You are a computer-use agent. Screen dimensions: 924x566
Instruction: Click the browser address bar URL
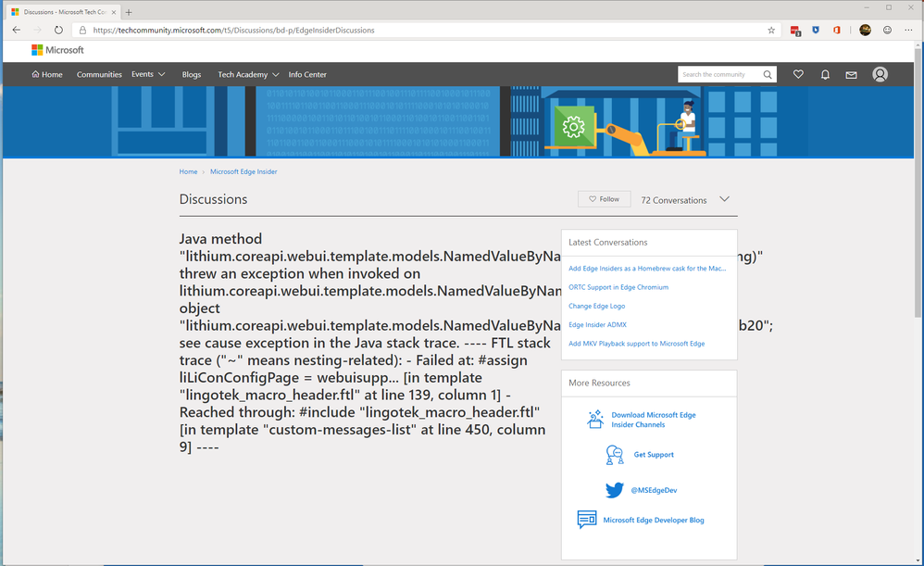233,30
